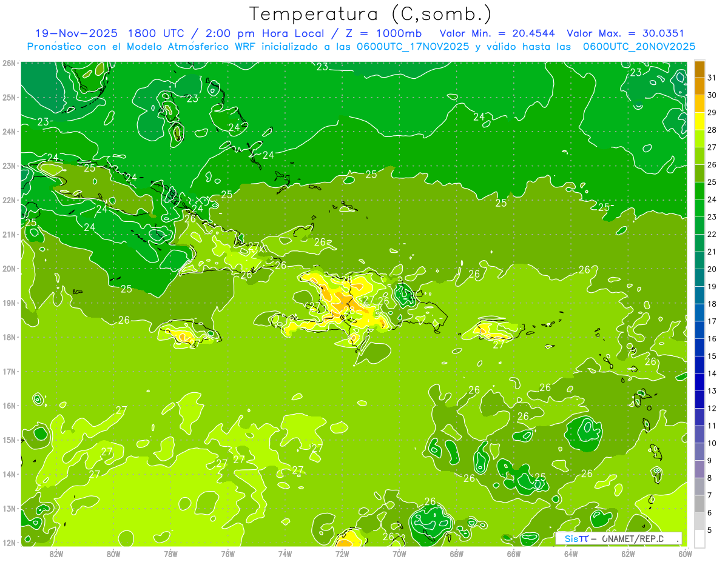
Task: Click the longitude axis label 62W
Action: [x=628, y=553]
